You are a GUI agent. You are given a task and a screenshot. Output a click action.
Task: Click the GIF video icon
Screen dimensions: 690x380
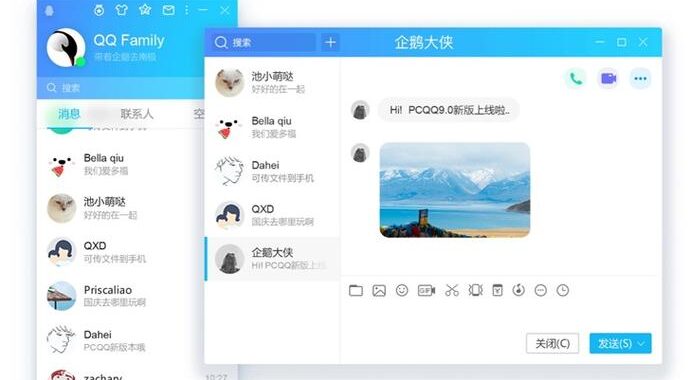(x=426, y=290)
